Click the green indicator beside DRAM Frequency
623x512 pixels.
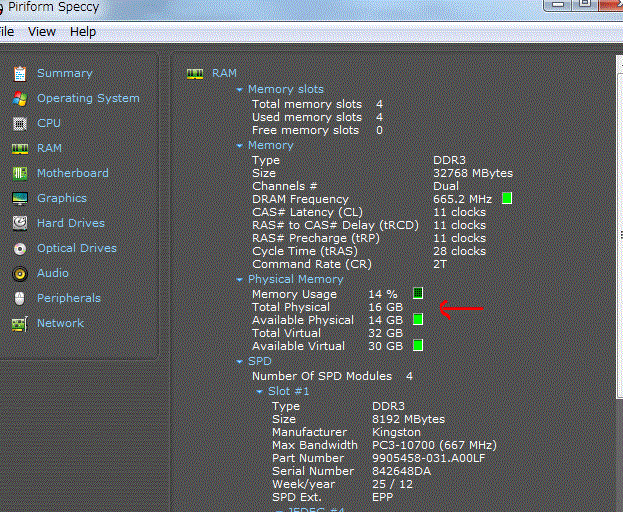(x=507, y=198)
